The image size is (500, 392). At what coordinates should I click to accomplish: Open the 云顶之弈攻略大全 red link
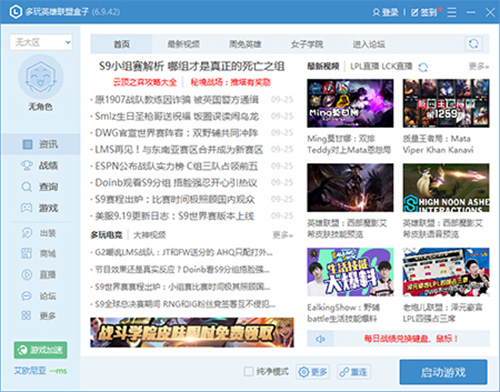click(x=145, y=82)
